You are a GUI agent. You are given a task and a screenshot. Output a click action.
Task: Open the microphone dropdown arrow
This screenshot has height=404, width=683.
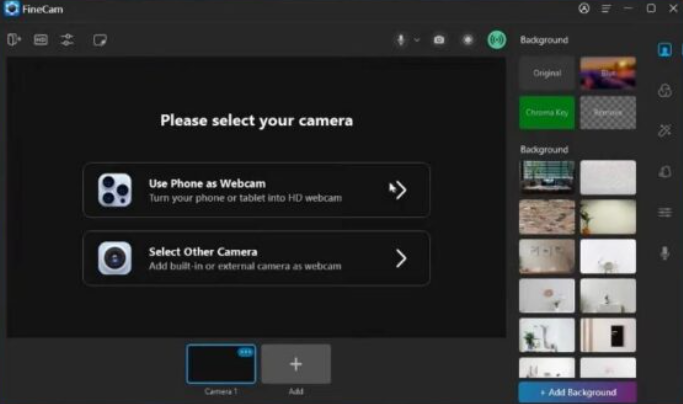[x=417, y=40]
